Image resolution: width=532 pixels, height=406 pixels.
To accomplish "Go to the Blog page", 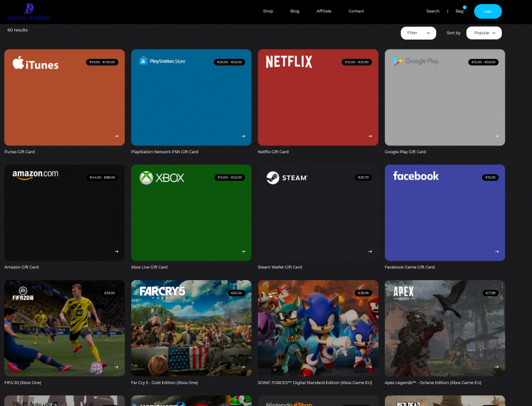I will tap(294, 11).
